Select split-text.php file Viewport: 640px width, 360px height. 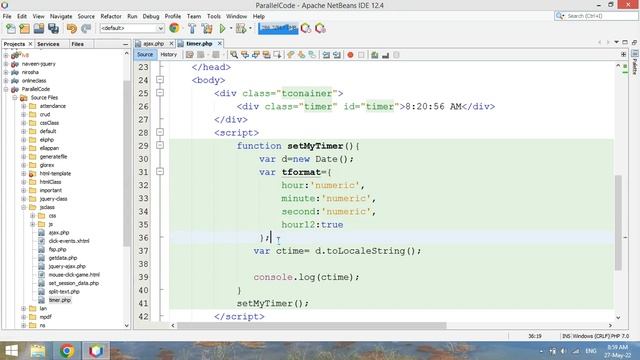[x=64, y=291]
